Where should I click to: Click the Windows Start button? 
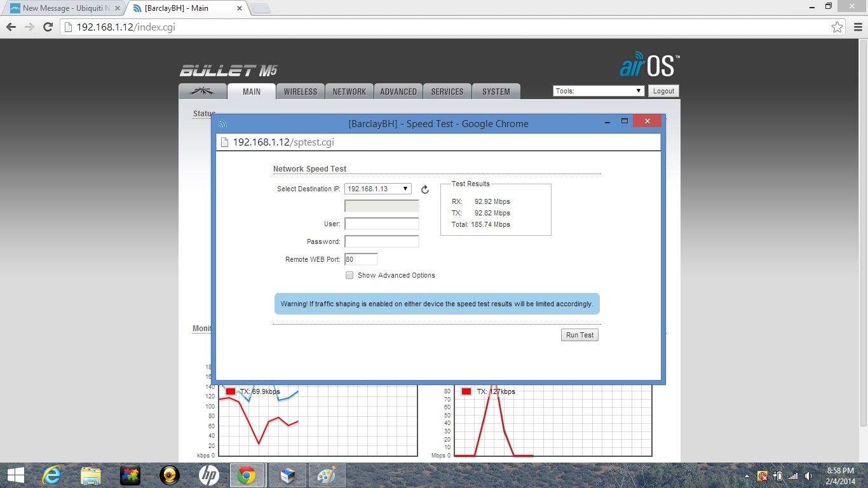click(15, 475)
